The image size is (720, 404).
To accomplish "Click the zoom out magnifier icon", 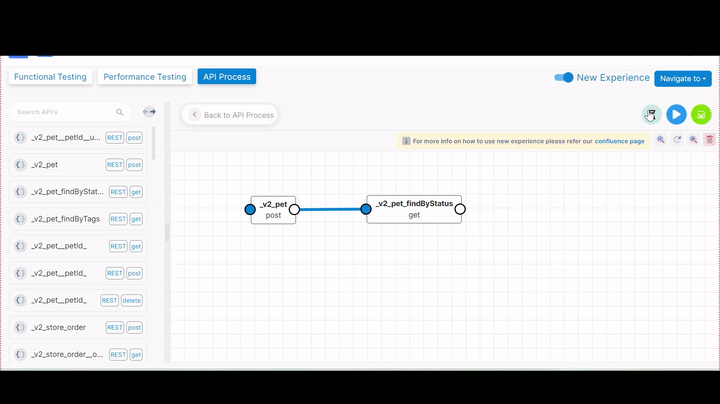I will [694, 140].
